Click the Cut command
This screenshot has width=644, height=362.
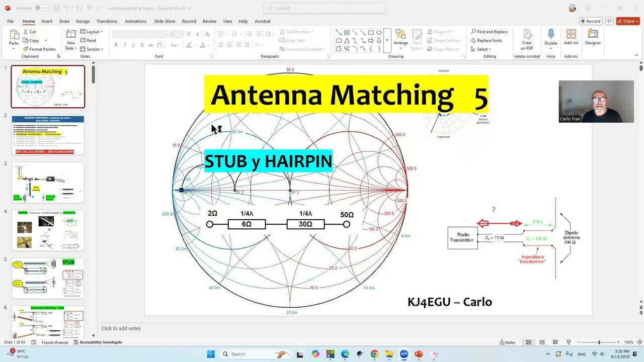point(29,32)
